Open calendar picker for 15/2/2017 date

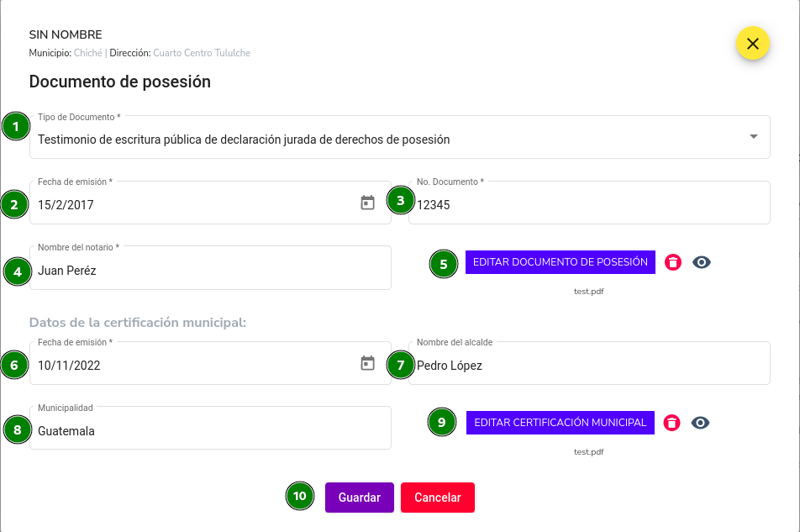click(x=367, y=203)
